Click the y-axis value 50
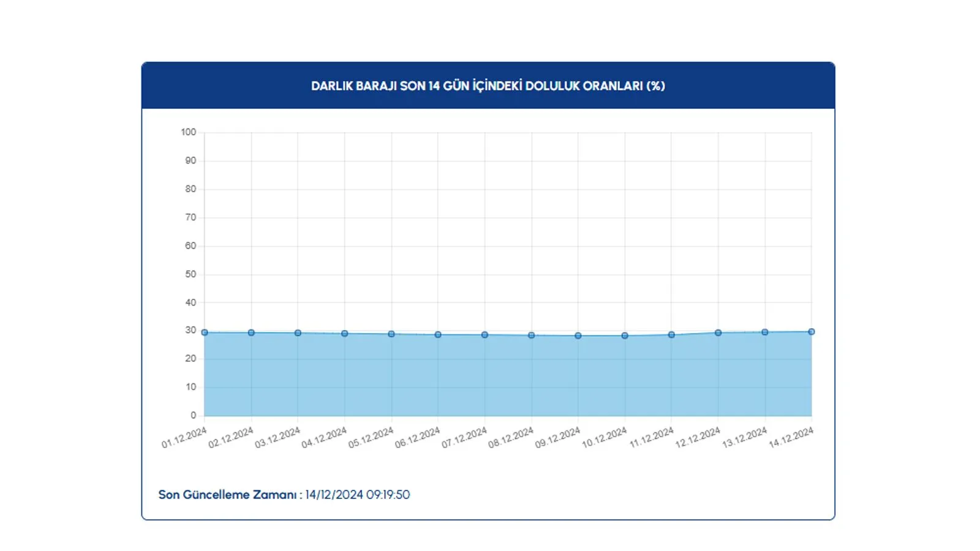This screenshot has width=980, height=551. click(191, 274)
